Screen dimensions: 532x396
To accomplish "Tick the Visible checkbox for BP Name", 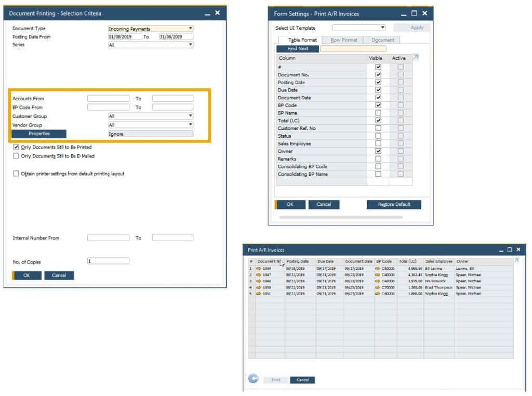I will tap(378, 113).
